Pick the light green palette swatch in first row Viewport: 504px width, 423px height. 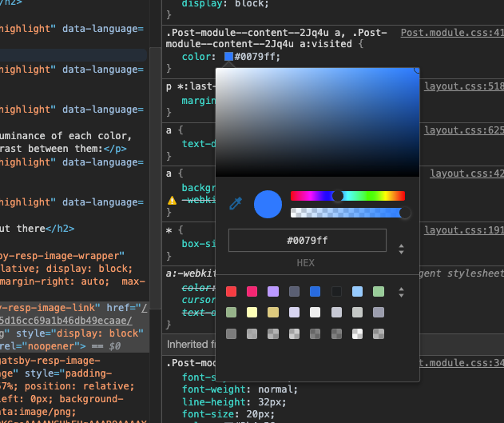[379, 291]
